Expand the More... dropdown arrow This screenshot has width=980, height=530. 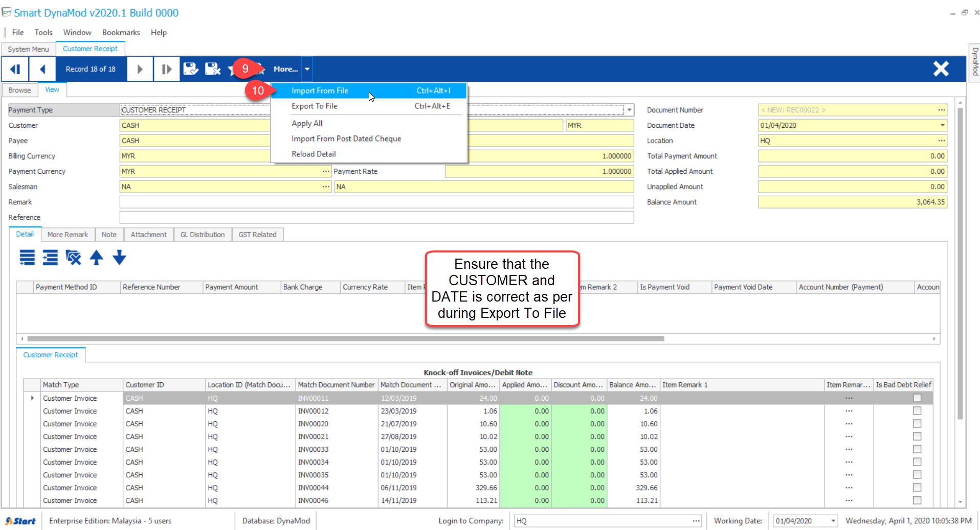(307, 69)
